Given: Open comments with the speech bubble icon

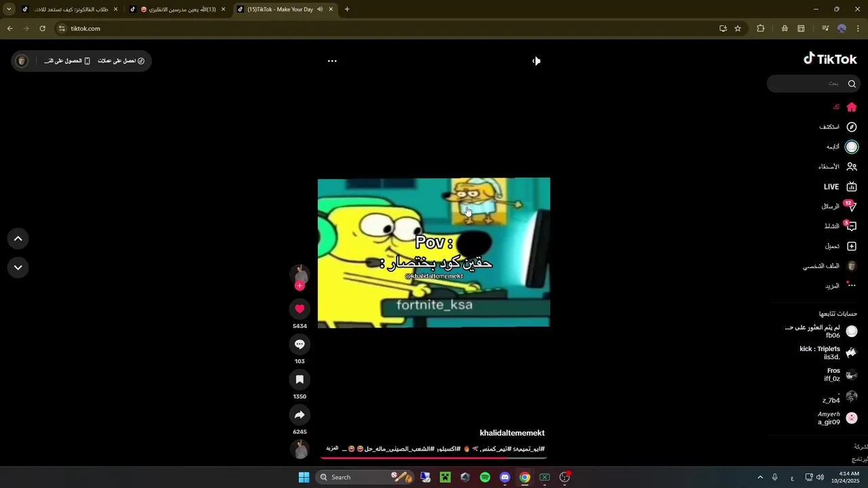Looking at the screenshot, I should point(300,344).
